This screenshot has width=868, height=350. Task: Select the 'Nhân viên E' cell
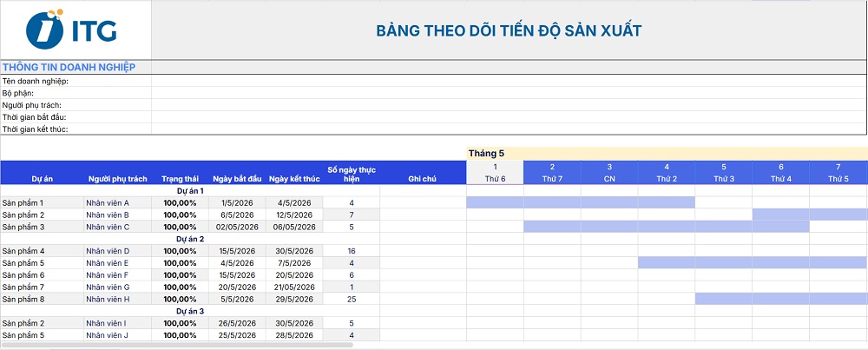coord(118,263)
